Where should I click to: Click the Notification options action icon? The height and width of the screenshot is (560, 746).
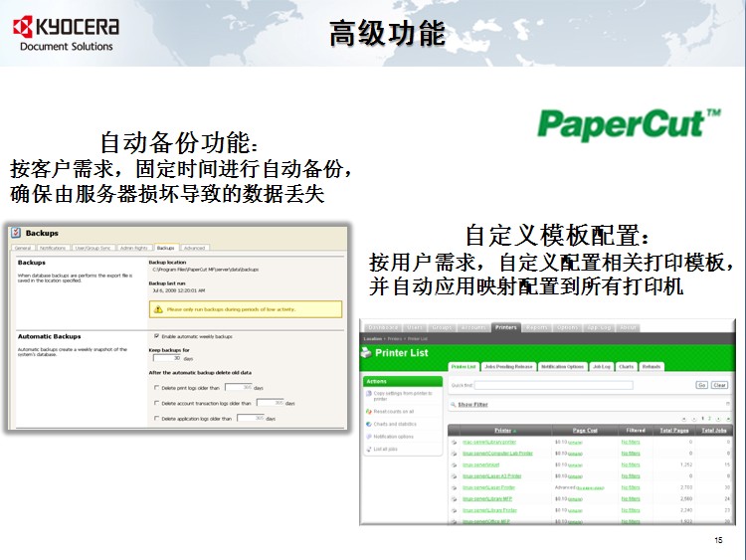click(369, 437)
